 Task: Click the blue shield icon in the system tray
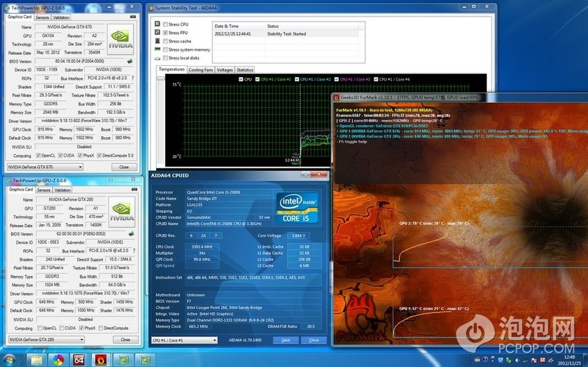click(x=500, y=361)
